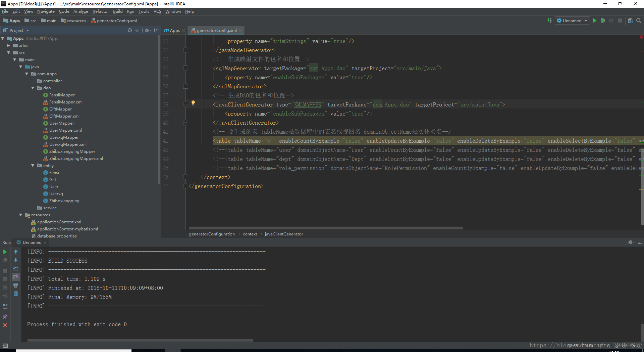The height and width of the screenshot is (352, 644).
Task: Rerun from the Run panel green arrow
Action: 5,252
